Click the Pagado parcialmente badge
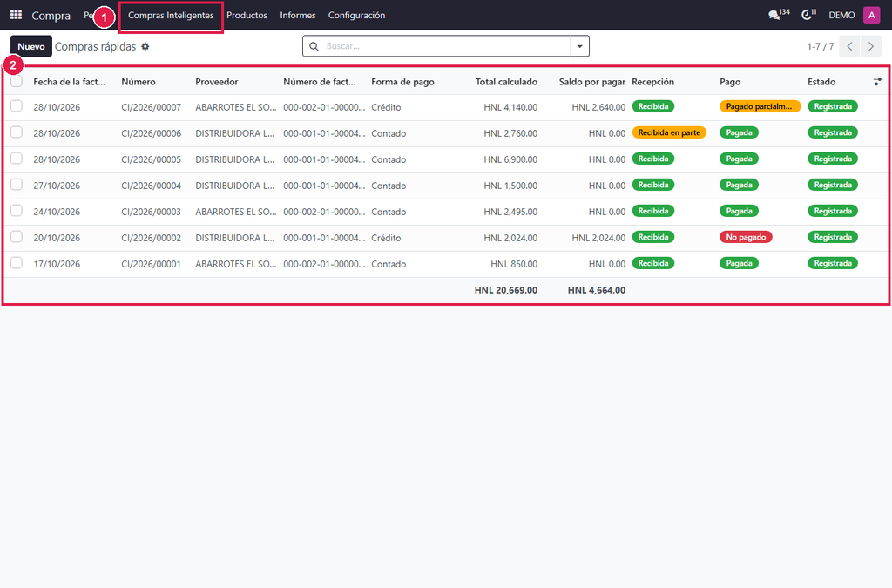This screenshot has height=588, width=892. click(x=760, y=106)
